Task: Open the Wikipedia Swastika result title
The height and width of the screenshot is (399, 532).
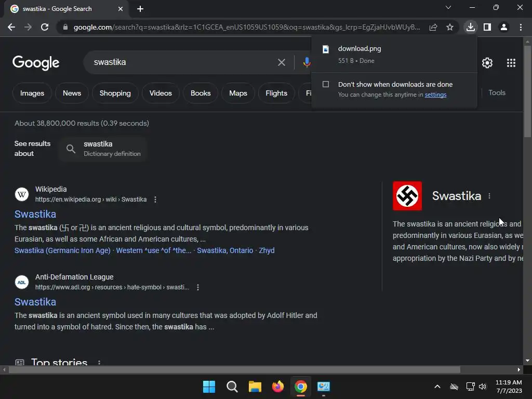Action: 35,214
